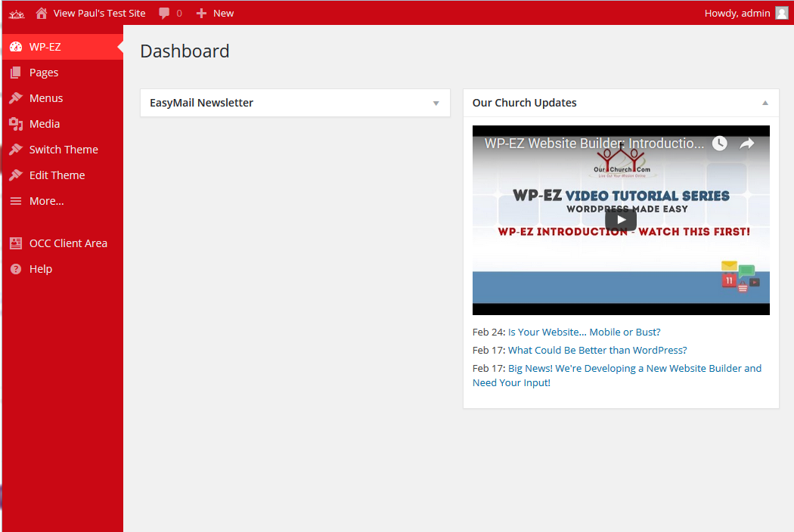Screen dimensions: 794x532
Task: Click the Menus pin icon in the sidebar
Action: 16,97
